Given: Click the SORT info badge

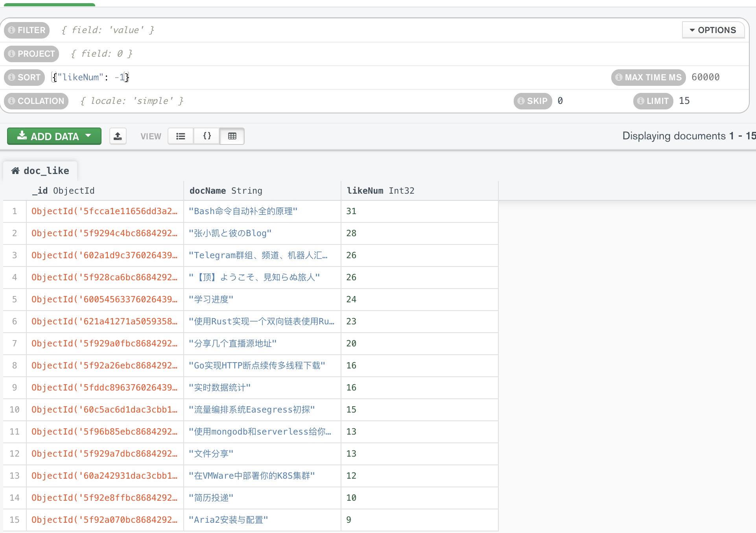Looking at the screenshot, I should tap(24, 78).
